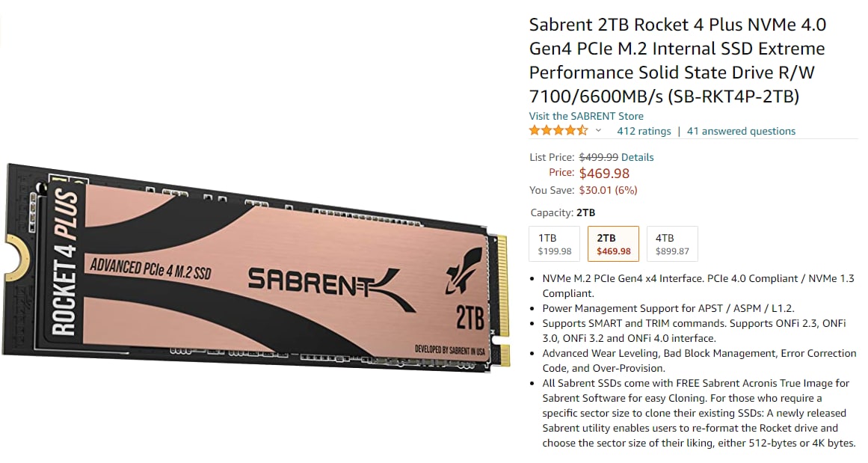
Task: Click the $899.87 price under 4TB
Action: pos(672,251)
